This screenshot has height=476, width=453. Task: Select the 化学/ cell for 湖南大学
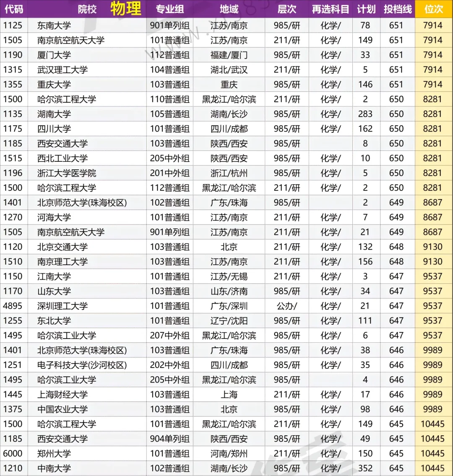[x=331, y=114]
